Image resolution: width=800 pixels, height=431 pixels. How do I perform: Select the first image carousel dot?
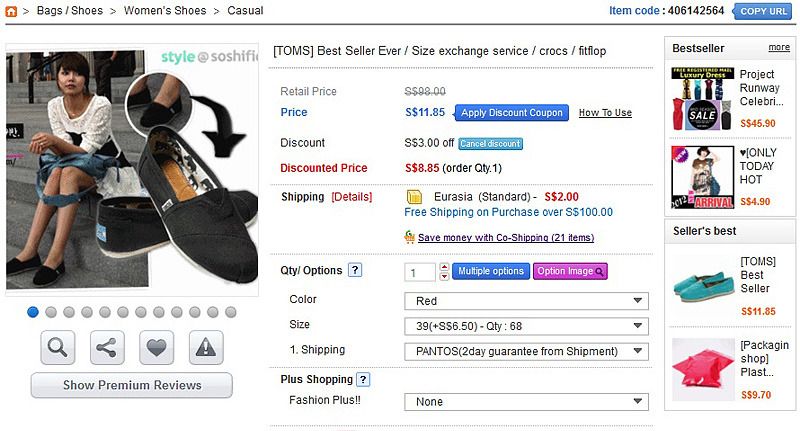(33, 312)
